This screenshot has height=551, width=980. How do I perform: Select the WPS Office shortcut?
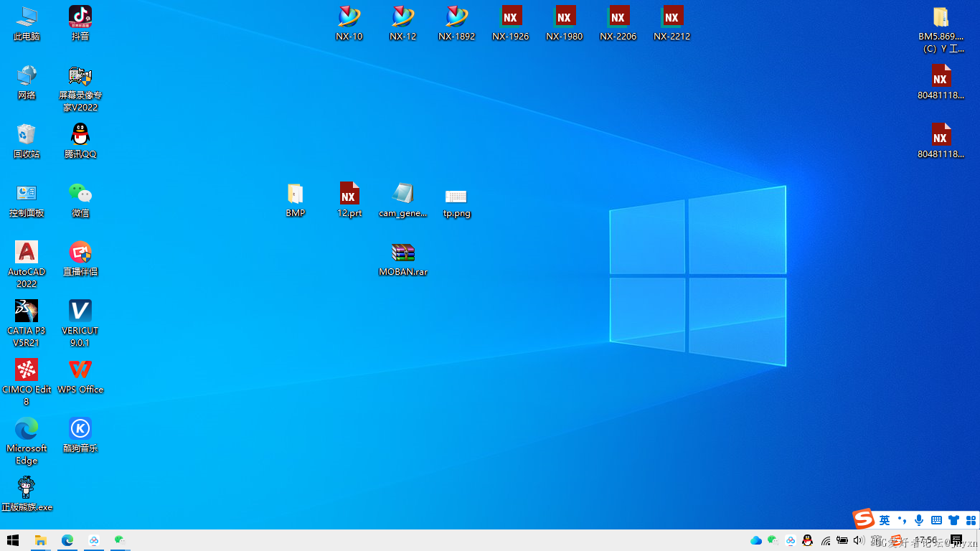pos(80,377)
